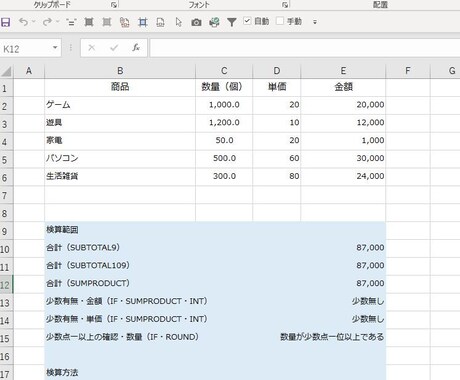Open the フォント dialog launcher
The width and height of the screenshot is (460, 380).
click(285, 5)
